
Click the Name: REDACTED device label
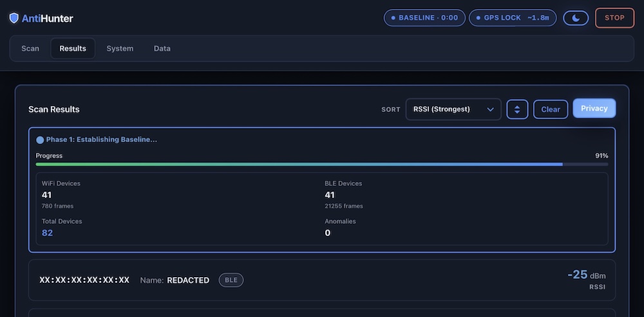[x=175, y=280]
